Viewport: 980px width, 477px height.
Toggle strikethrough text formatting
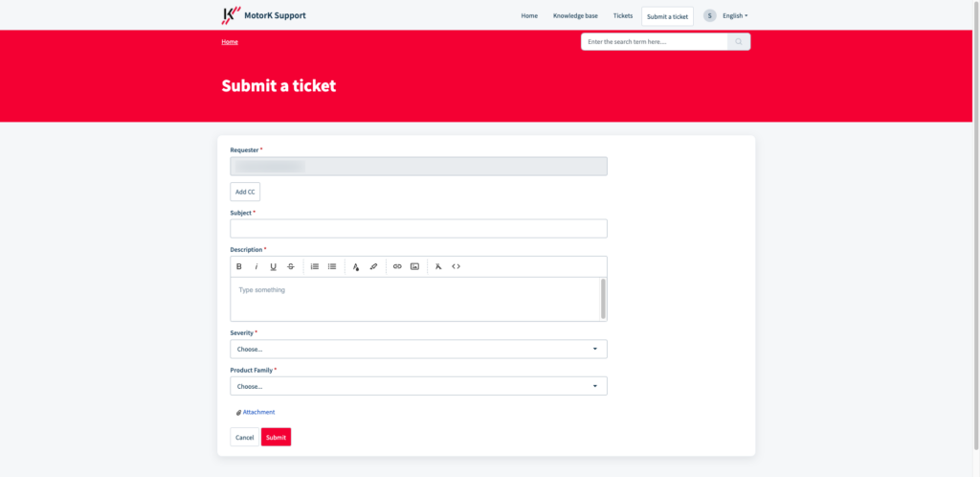[x=291, y=266]
